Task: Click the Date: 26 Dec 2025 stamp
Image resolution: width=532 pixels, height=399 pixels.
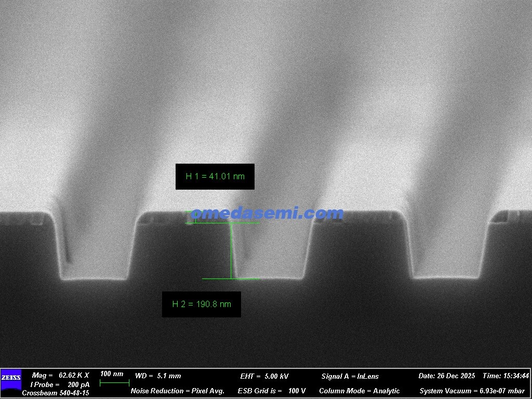Action: (447, 376)
